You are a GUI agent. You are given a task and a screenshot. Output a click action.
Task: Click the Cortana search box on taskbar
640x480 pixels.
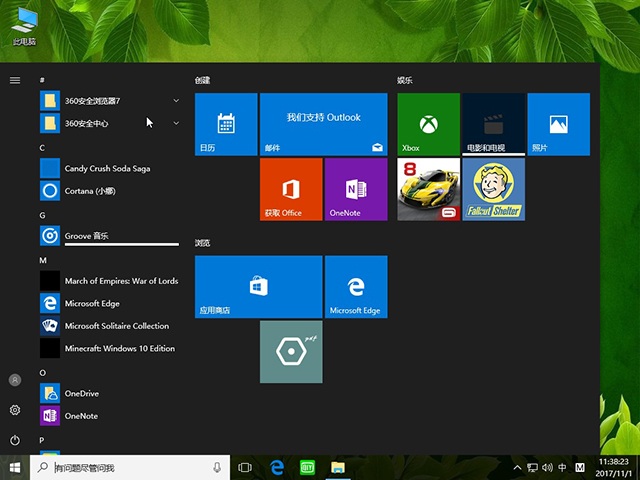130,467
